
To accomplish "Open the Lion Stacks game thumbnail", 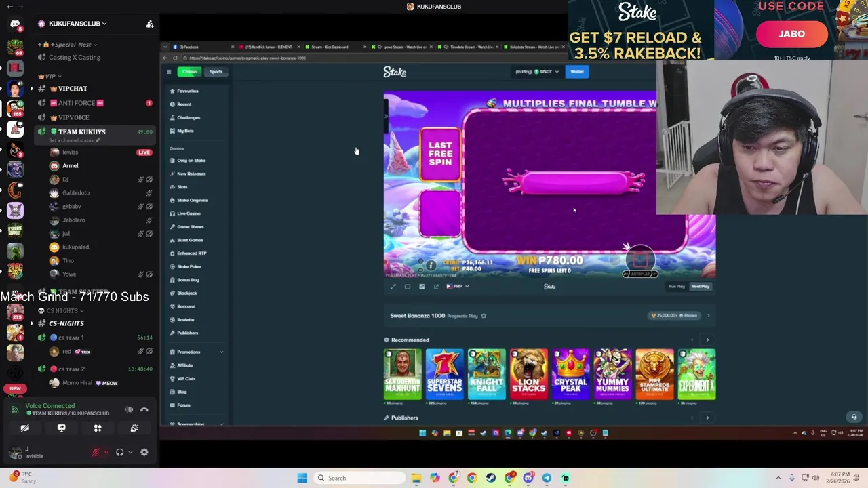I will coord(528,374).
